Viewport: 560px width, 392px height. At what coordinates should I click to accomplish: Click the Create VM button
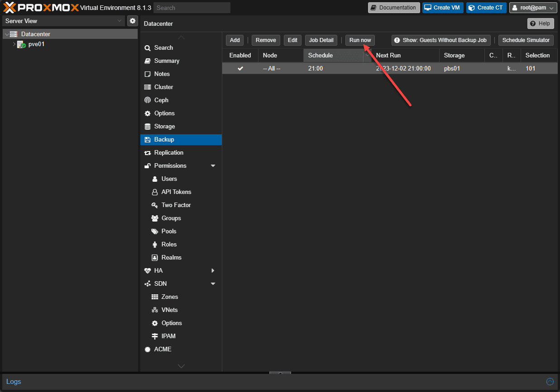click(x=443, y=8)
